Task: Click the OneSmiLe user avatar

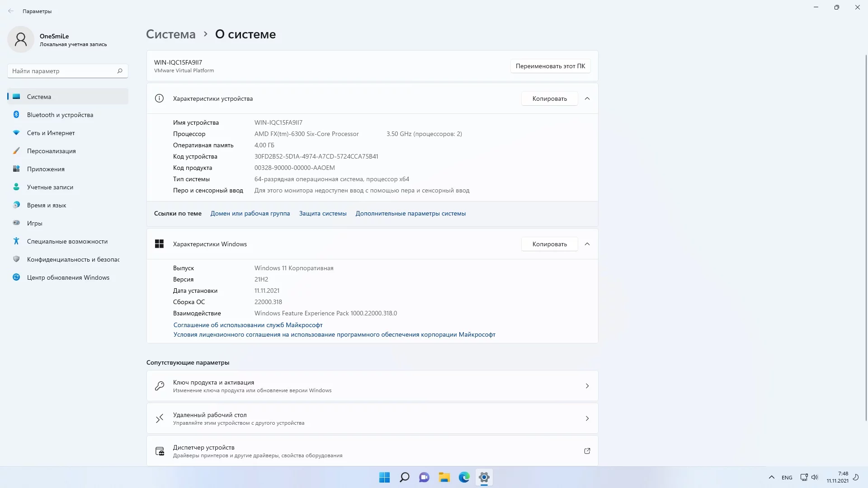Action: 21,39
